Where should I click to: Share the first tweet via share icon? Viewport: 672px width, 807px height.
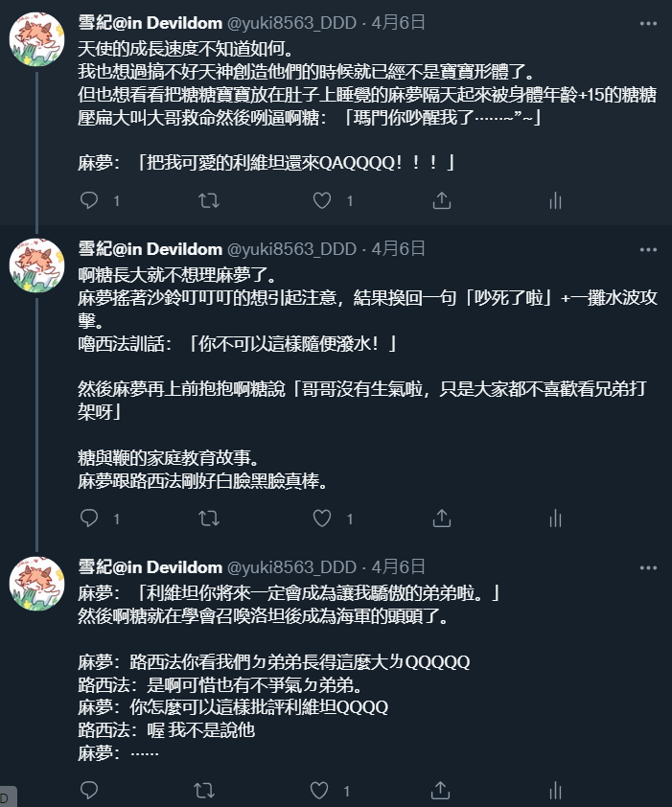click(441, 199)
